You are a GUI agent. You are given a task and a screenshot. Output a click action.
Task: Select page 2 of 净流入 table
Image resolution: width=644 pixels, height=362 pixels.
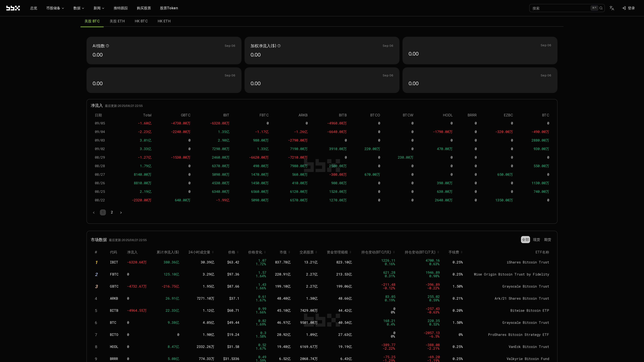tap(112, 212)
